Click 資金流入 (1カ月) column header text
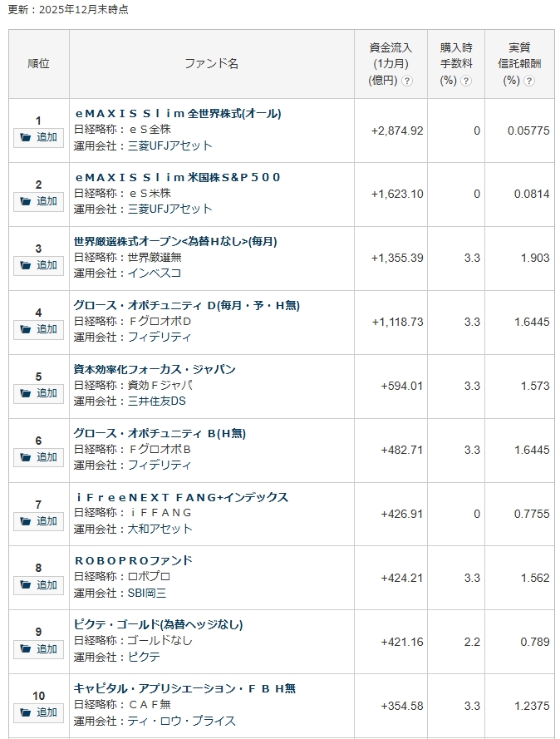 (x=391, y=64)
